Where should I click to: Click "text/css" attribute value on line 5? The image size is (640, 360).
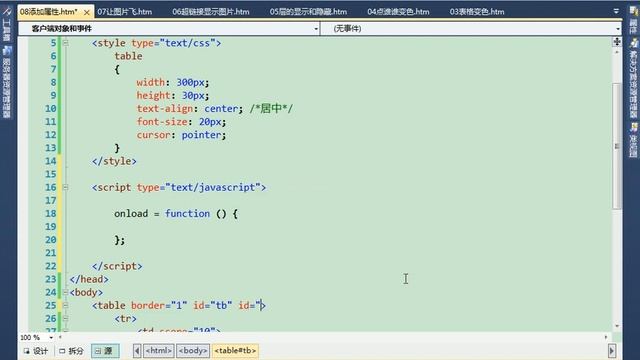pyautogui.click(x=187, y=43)
